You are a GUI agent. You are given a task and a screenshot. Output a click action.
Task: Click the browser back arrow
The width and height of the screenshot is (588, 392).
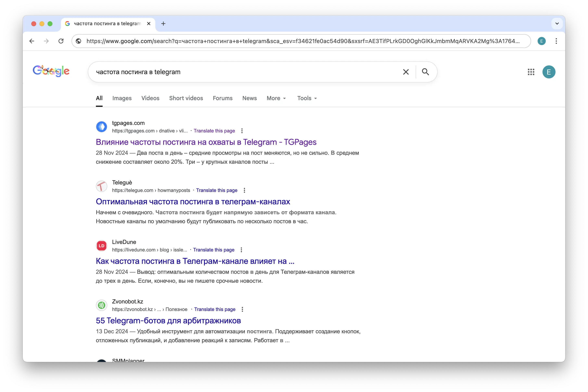pyautogui.click(x=32, y=41)
